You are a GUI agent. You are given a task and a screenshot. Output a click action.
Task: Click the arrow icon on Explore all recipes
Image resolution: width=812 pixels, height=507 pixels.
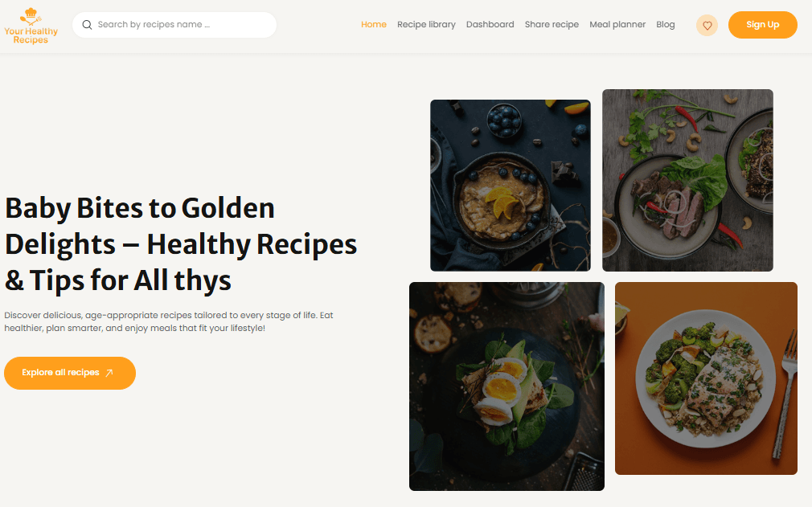109,373
